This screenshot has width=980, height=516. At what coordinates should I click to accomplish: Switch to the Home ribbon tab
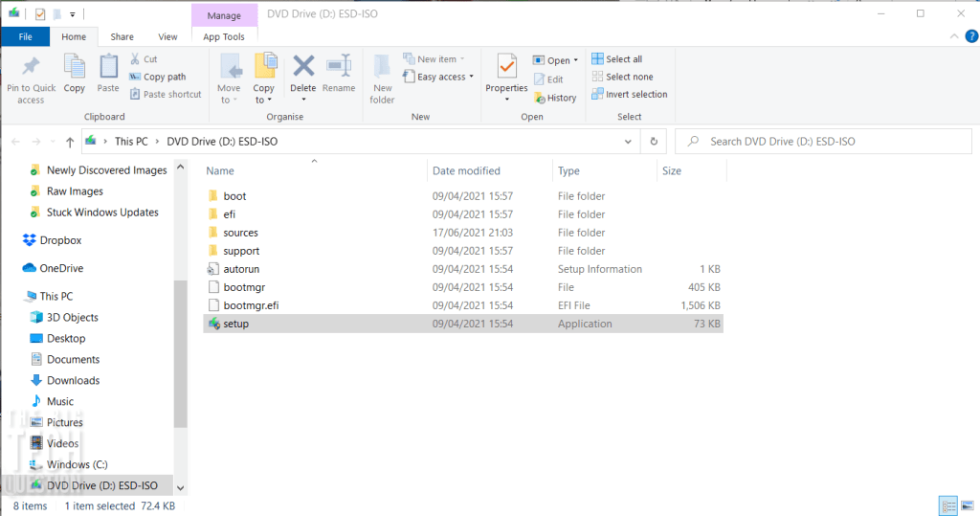pyautogui.click(x=74, y=37)
